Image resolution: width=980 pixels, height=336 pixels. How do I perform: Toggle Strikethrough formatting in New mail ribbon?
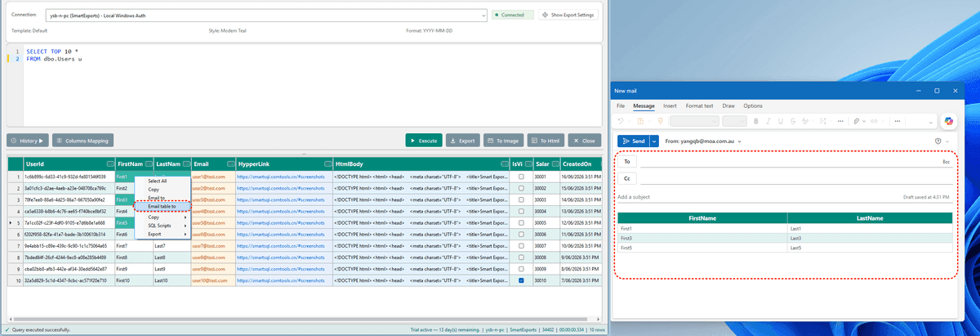pyautogui.click(x=793, y=121)
